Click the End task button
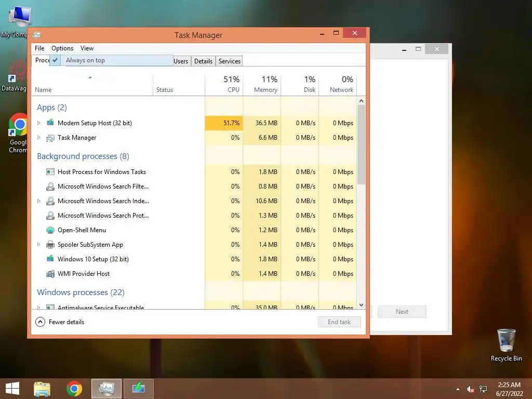 (x=339, y=322)
